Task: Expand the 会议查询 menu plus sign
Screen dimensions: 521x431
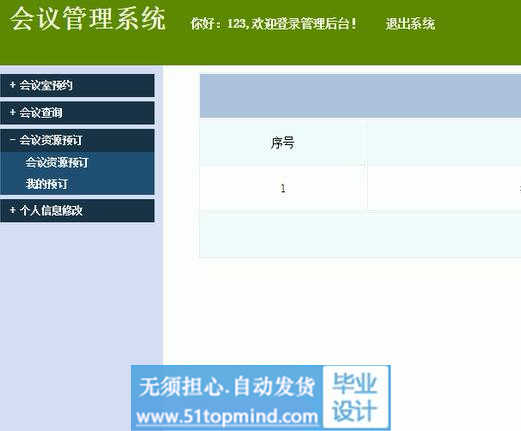Action: click(x=13, y=113)
